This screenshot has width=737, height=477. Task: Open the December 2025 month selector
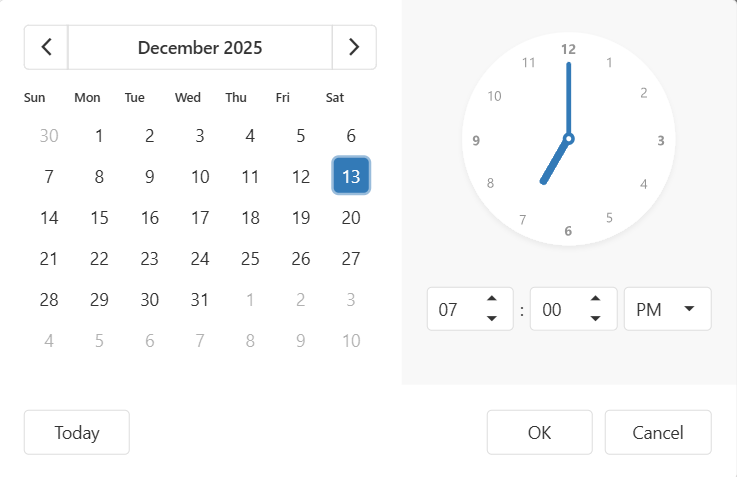click(x=200, y=47)
